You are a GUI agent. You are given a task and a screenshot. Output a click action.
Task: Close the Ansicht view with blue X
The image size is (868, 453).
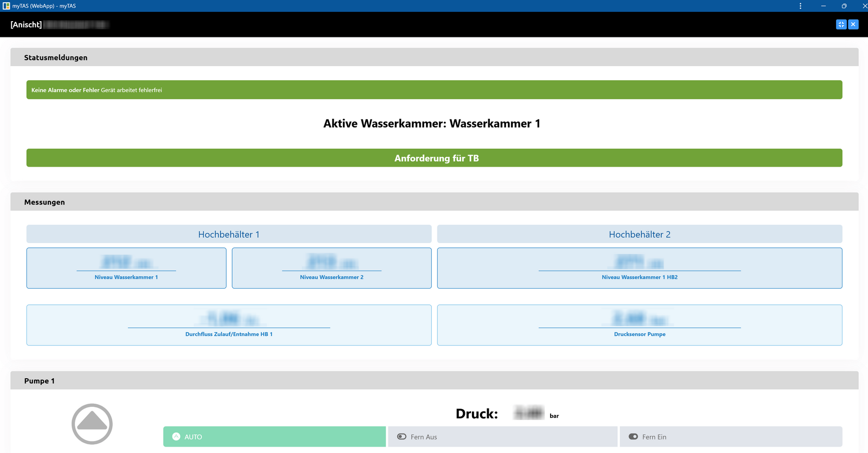coord(853,24)
